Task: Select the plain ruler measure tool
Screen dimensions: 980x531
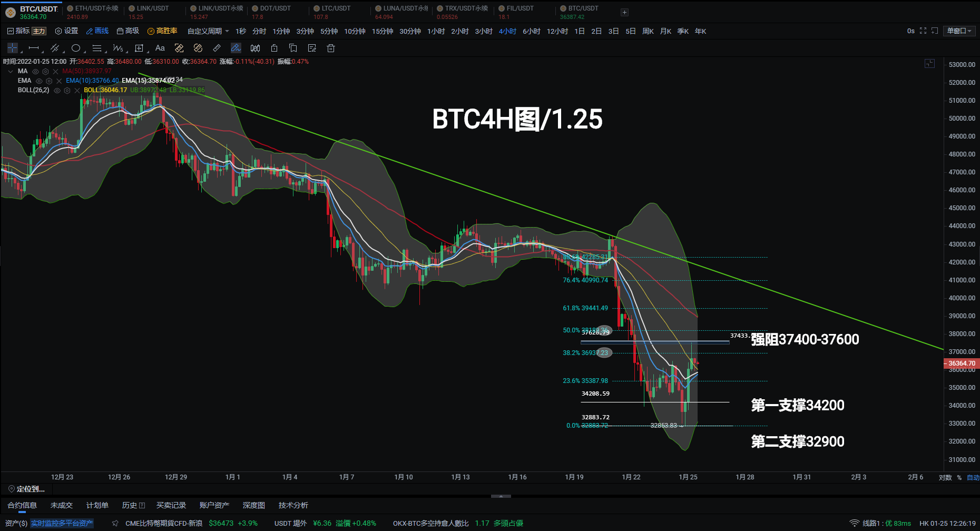Action: (217, 48)
